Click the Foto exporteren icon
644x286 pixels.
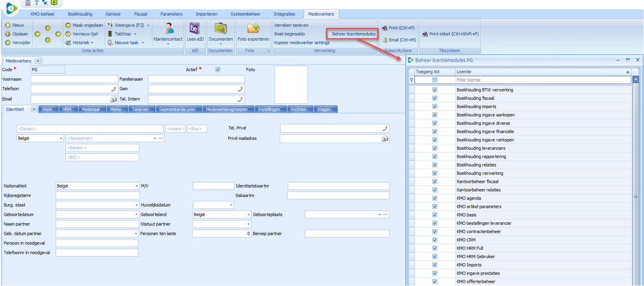click(x=253, y=28)
